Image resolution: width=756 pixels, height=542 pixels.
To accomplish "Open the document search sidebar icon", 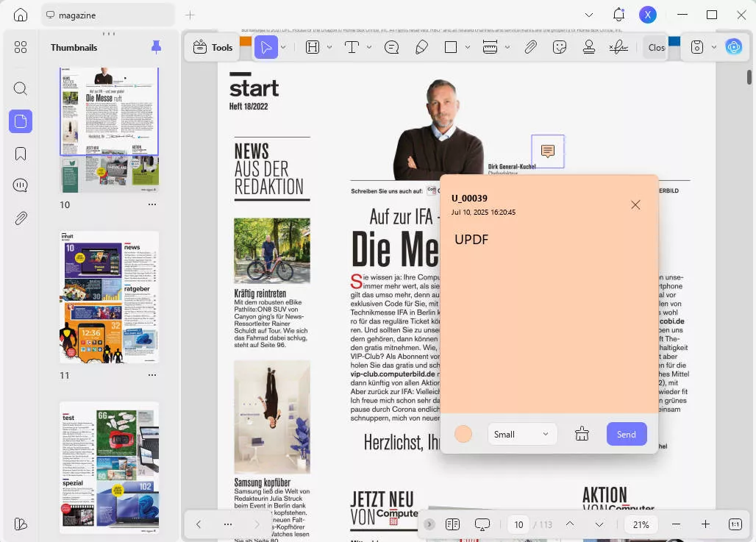I will point(21,88).
